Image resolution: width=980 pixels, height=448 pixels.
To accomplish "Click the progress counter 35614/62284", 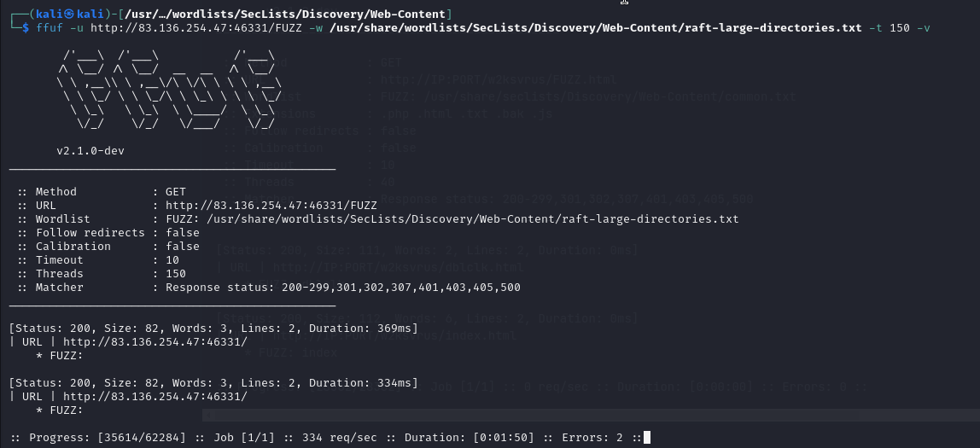I will pyautogui.click(x=142, y=438).
